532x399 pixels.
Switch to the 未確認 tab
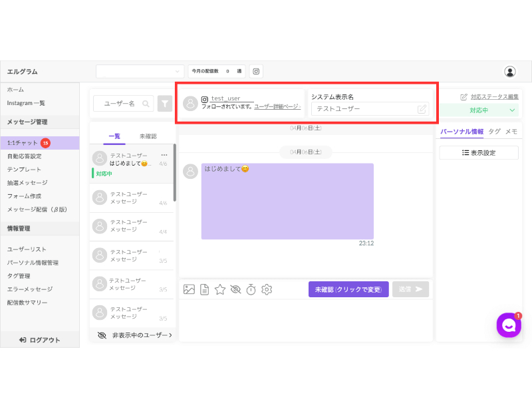pyautogui.click(x=148, y=136)
